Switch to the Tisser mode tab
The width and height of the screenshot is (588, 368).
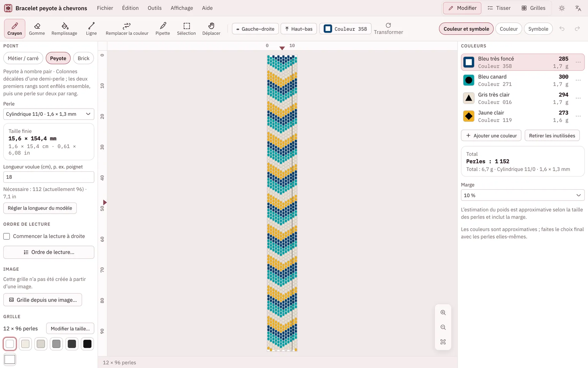[499, 8]
